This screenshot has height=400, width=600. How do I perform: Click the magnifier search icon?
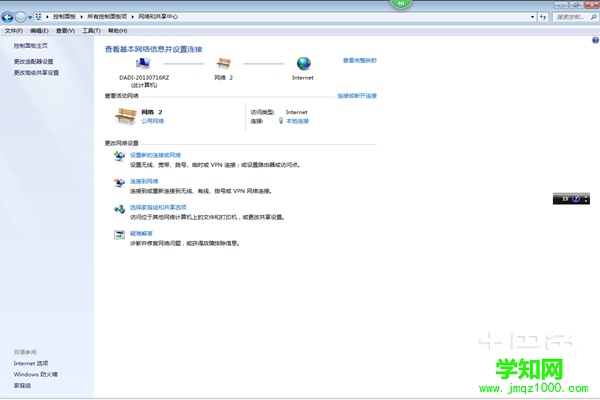(x=593, y=17)
